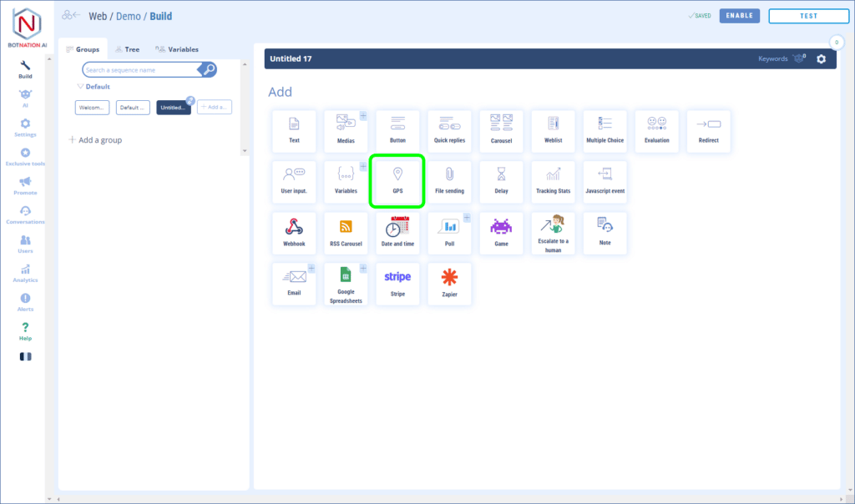Add Google Spreadsheets integration
The width and height of the screenshot is (855, 504).
346,285
